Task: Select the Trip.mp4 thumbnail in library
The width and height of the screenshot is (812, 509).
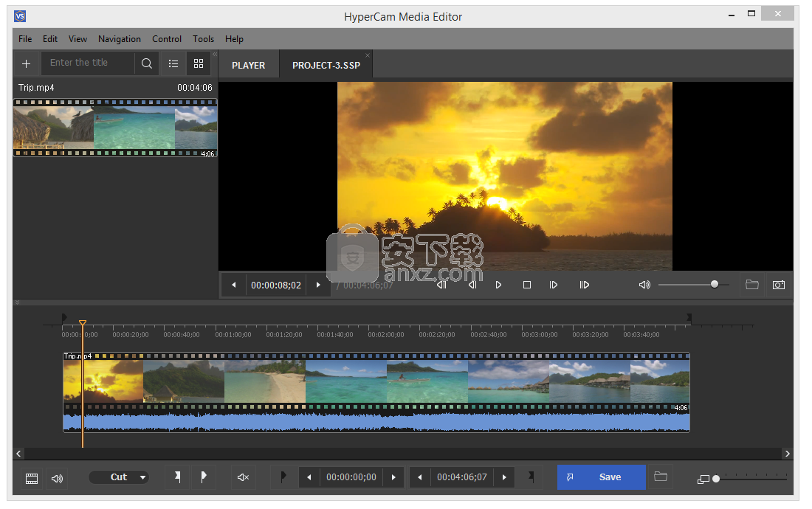Action: [115, 127]
